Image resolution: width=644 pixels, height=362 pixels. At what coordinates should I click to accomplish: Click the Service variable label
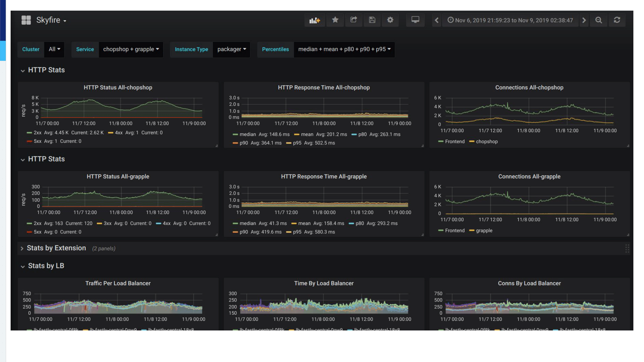[x=85, y=49]
